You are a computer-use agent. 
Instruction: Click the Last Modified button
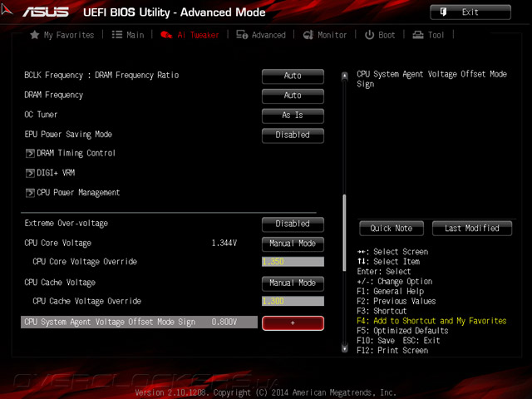pyautogui.click(x=472, y=229)
